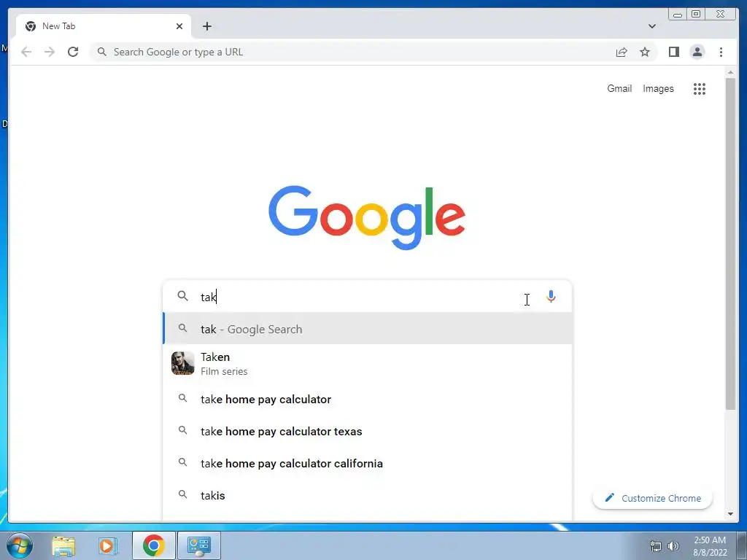Image resolution: width=747 pixels, height=560 pixels.
Task: Click the browser Forward arrow
Action: coord(50,52)
